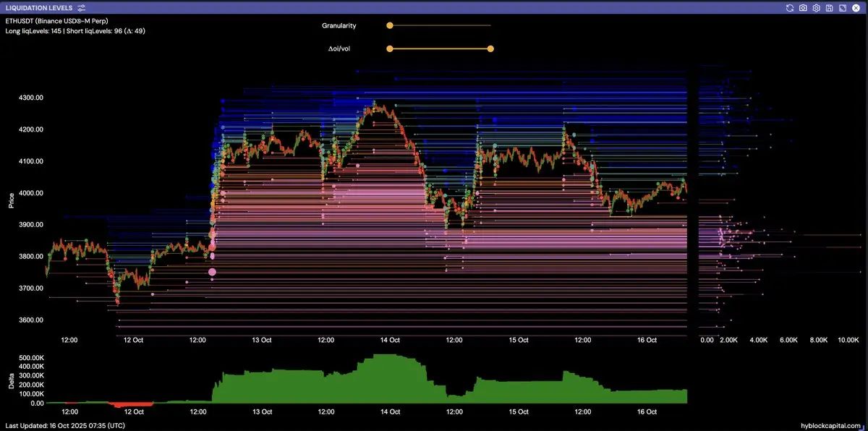Click the 500.00K delta axis label
Screen dimensions: 868x431
pos(30,358)
